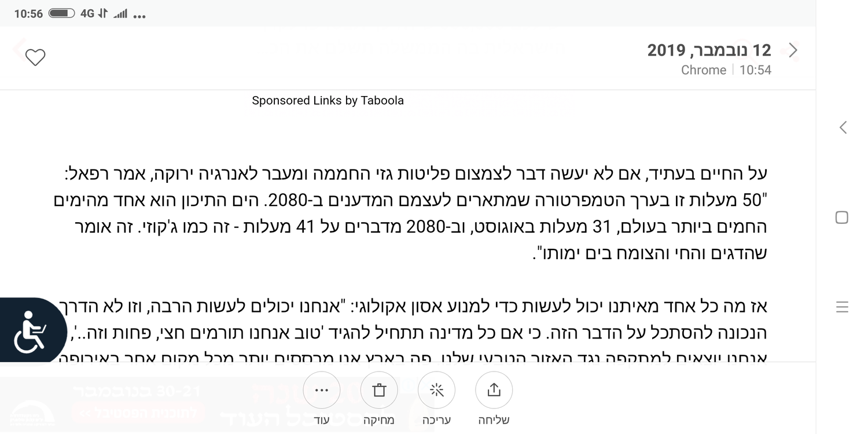
Task: Tap the 10:56 status bar clock
Action: 28,14
